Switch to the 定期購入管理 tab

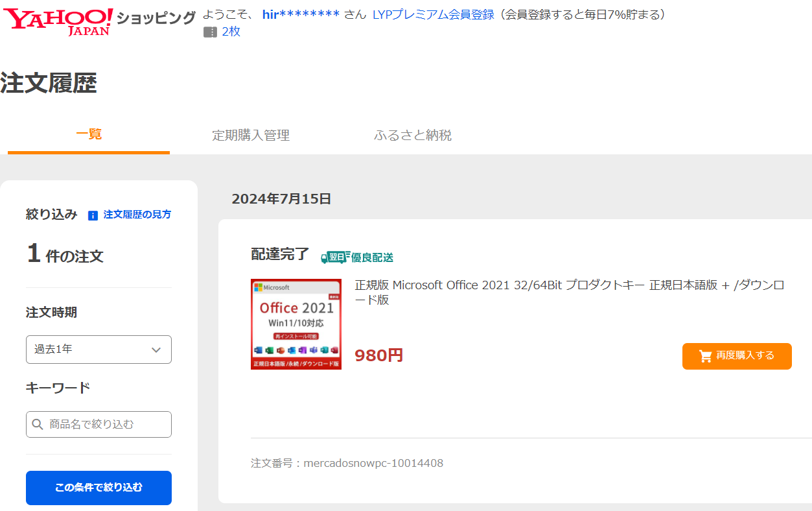click(x=251, y=136)
